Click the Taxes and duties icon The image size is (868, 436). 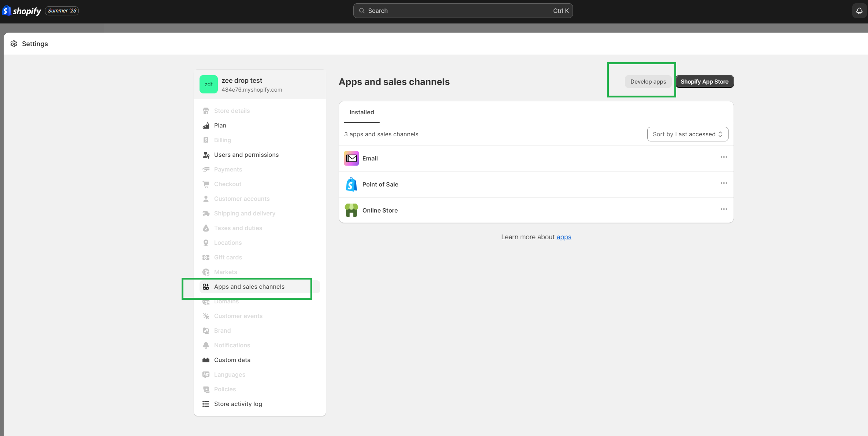point(206,228)
